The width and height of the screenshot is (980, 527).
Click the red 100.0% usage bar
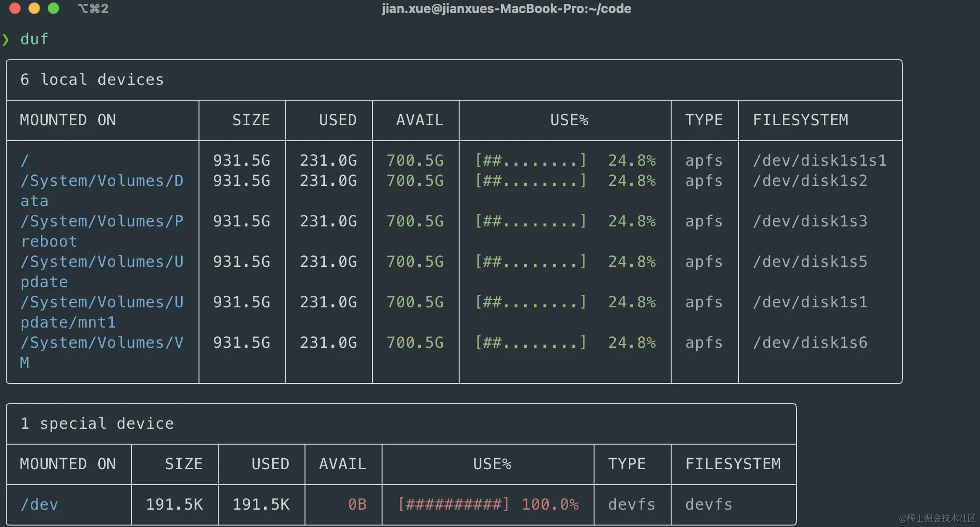(453, 504)
